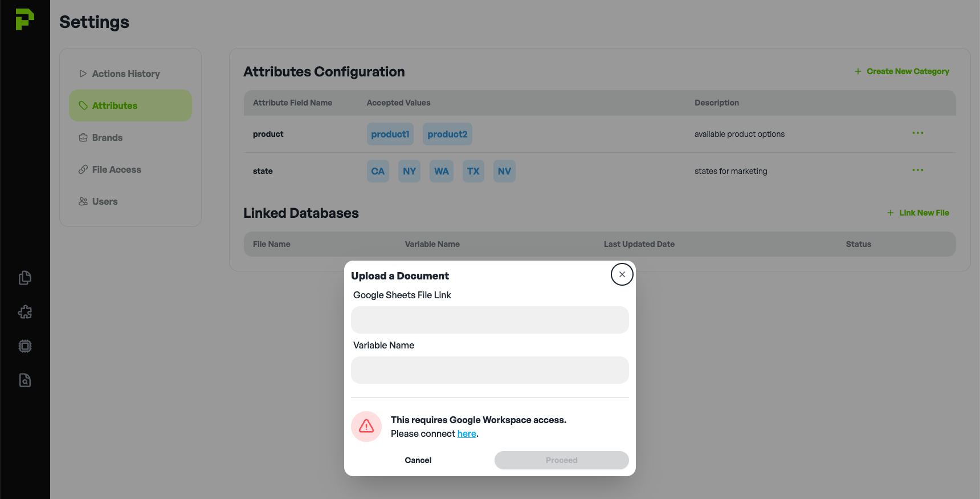980x499 pixels.
Task: Select Attributes in settings menu
Action: point(130,106)
